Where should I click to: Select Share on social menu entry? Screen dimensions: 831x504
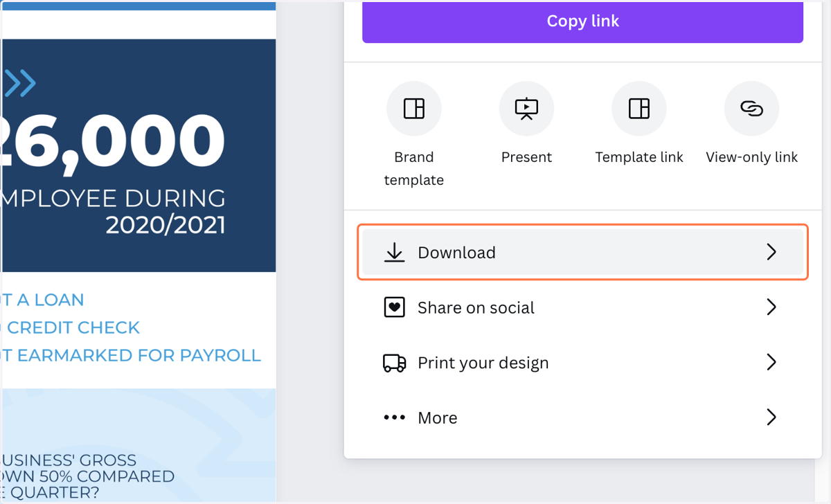click(582, 307)
